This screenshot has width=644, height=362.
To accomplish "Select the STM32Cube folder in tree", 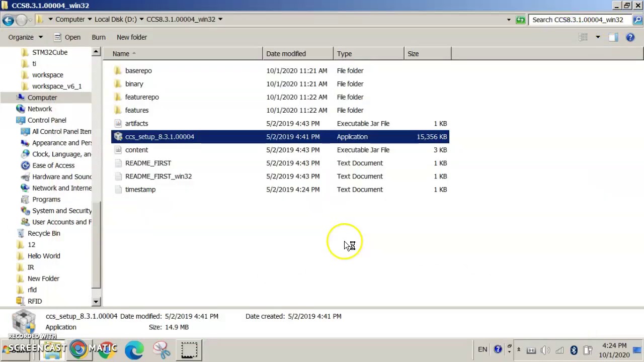I will 50,52.
